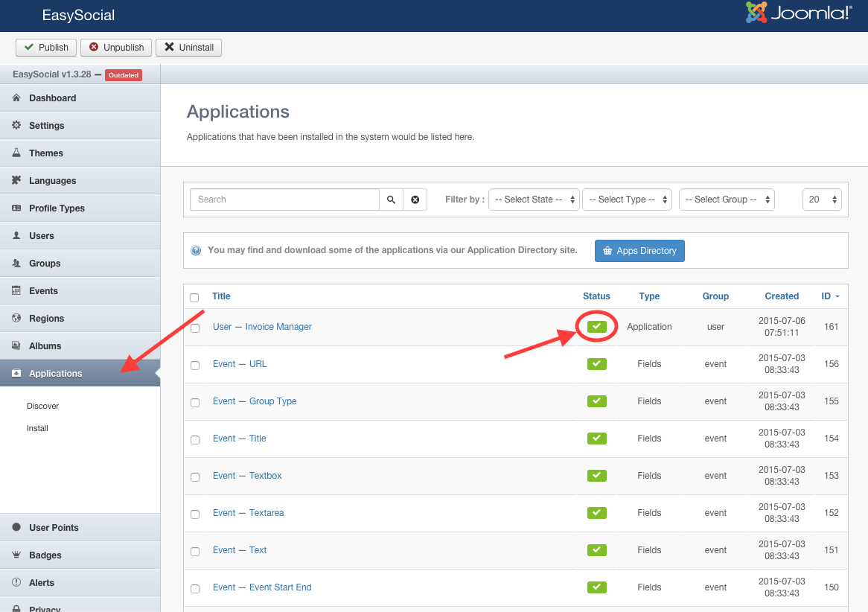Open the Applications sidebar section

click(x=80, y=373)
